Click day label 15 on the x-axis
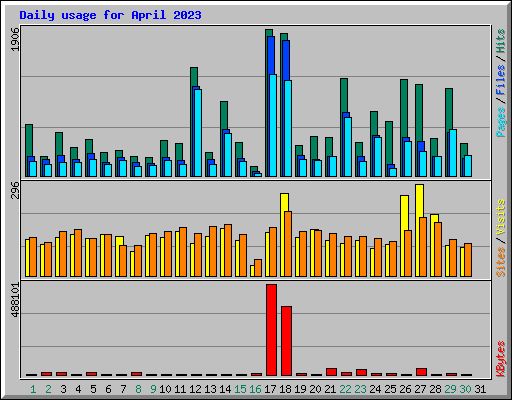 click(240, 389)
